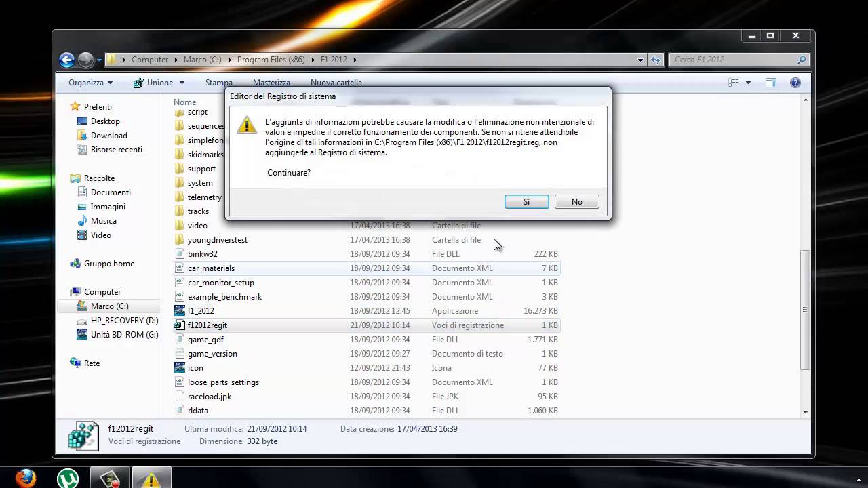Viewport: 868px width, 488px height.
Task: Open uTorrent from the taskbar
Action: [x=68, y=479]
